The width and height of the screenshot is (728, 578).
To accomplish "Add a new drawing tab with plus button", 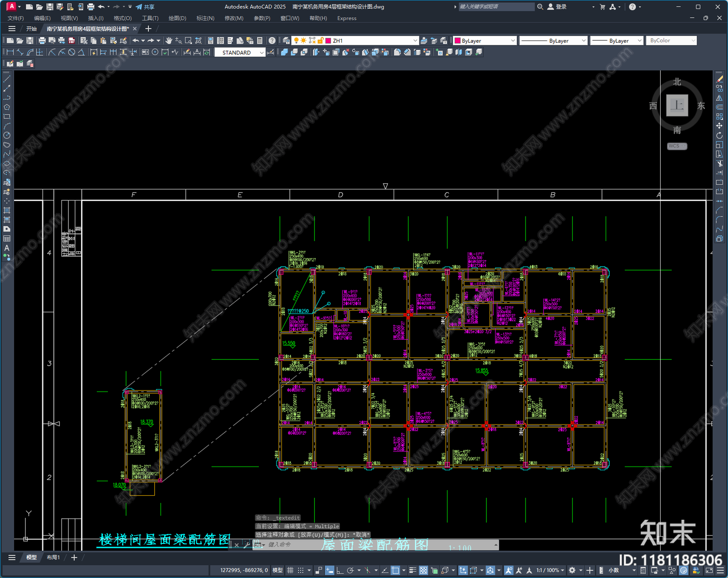I will tap(148, 29).
